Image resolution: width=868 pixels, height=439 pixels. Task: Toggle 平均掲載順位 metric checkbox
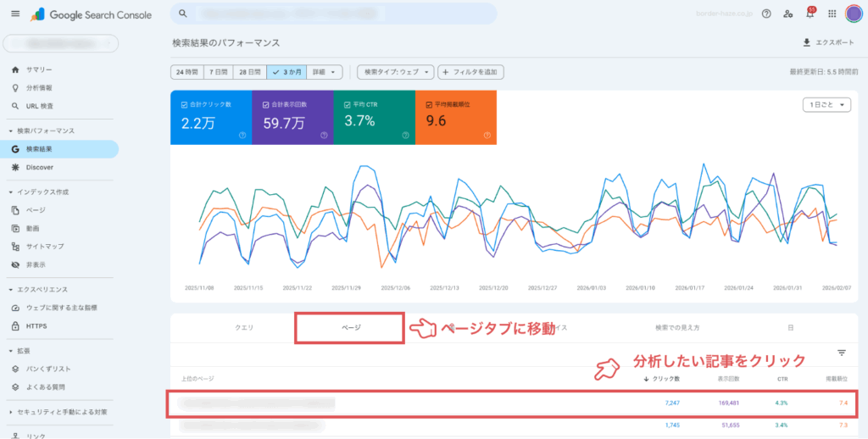coord(429,104)
